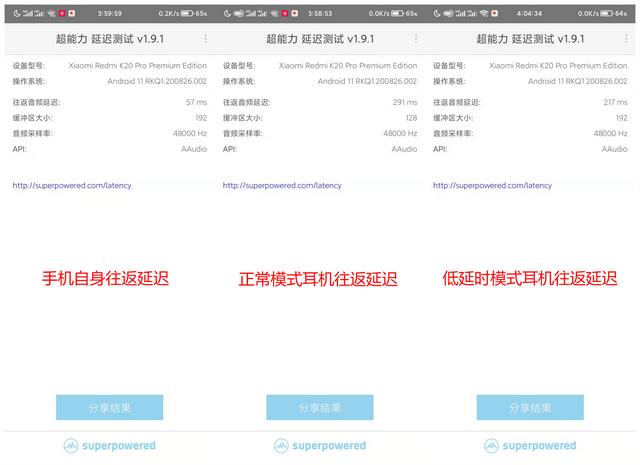Tap Wi-Fi icon in 4:04:34 status bar

(484, 13)
